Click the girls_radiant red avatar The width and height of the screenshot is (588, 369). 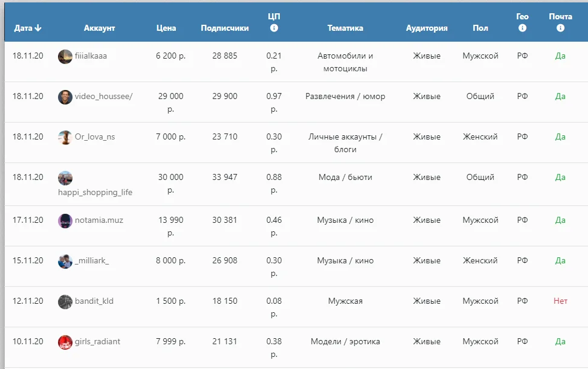[x=65, y=342]
